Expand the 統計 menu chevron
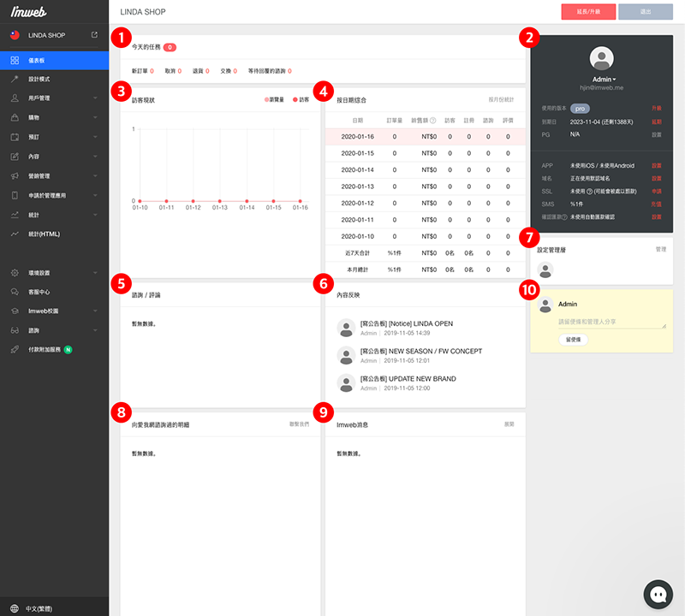The width and height of the screenshot is (685, 616). pos(95,215)
